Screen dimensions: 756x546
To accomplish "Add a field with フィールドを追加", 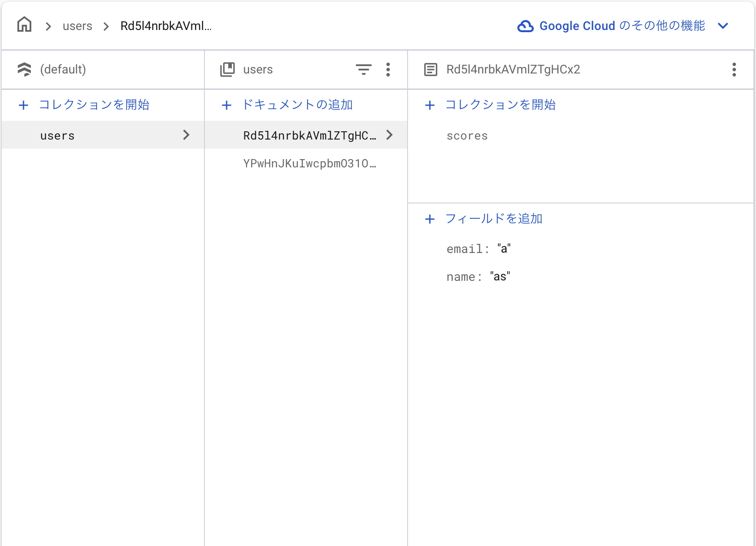I will click(x=494, y=219).
